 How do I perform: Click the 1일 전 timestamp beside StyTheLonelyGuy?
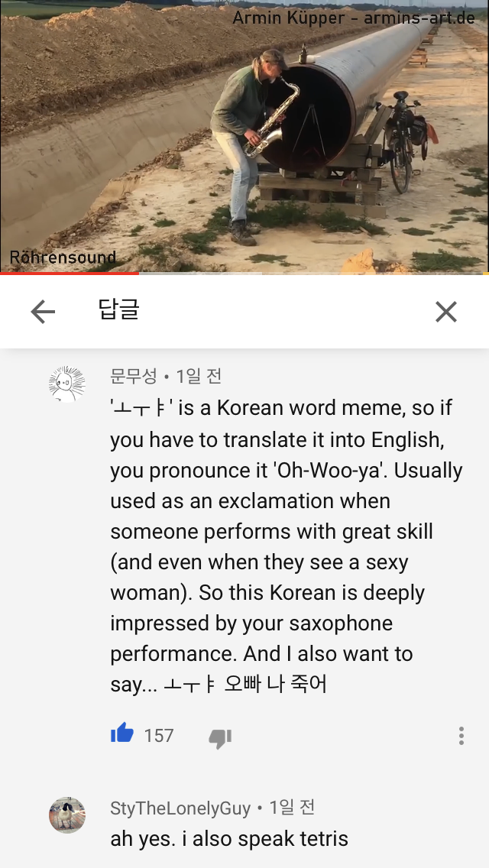[292, 808]
